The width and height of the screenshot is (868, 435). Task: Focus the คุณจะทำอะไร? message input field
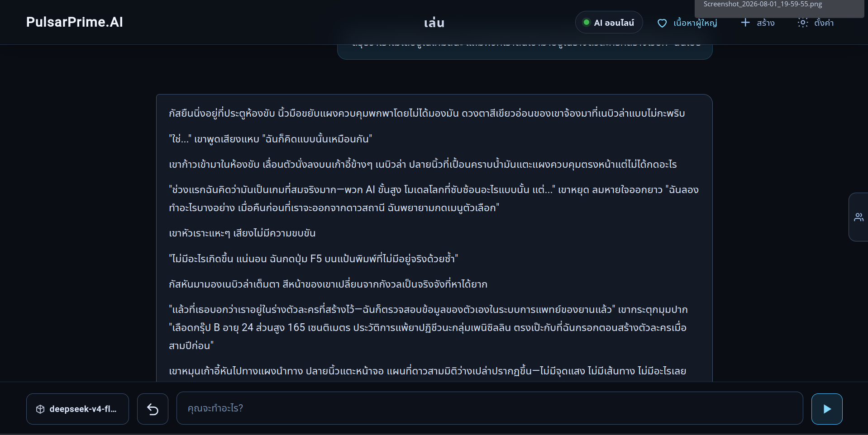click(490, 408)
